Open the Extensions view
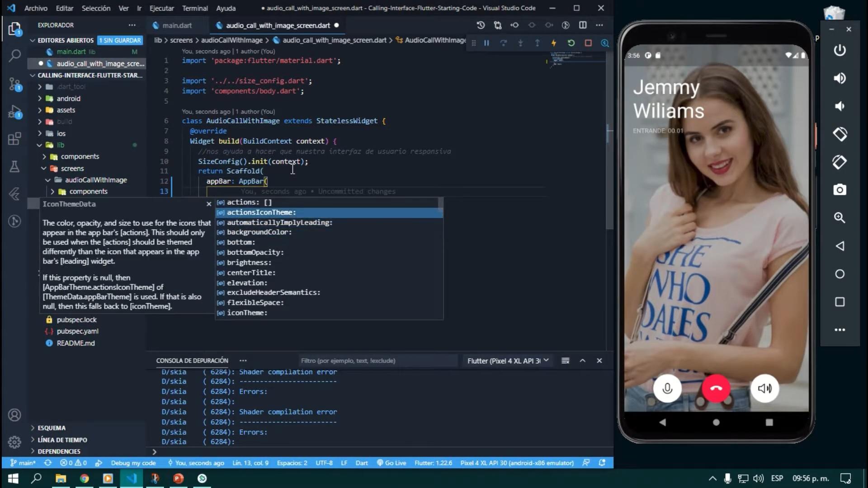This screenshot has width=868, height=488. click(x=14, y=138)
